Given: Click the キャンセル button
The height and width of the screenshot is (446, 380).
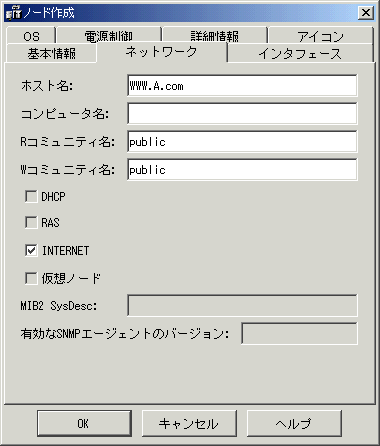Looking at the screenshot, I should (189, 423).
